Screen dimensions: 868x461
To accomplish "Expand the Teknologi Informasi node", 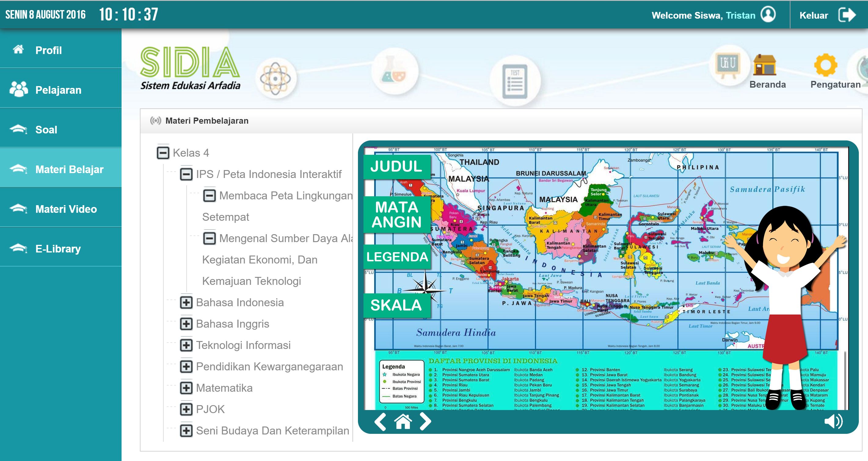I will point(186,345).
